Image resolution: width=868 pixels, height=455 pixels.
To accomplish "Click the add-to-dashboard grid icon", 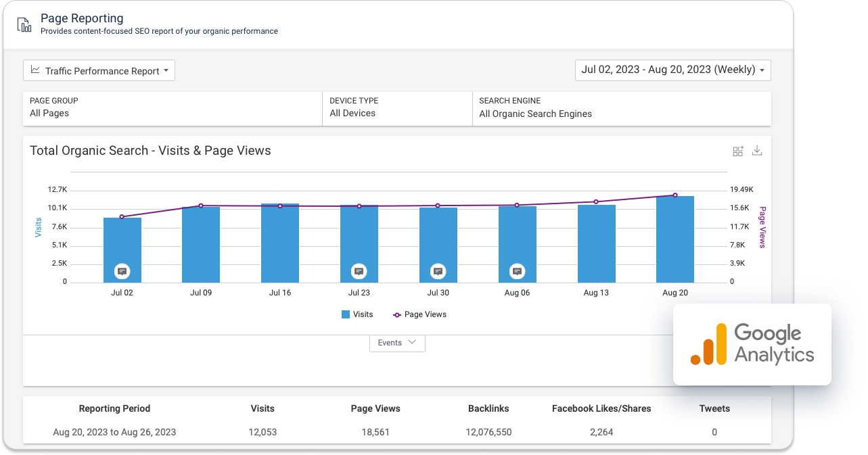I will (x=738, y=151).
